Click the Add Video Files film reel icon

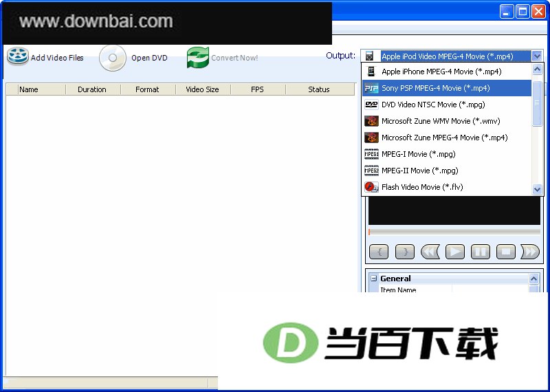[18, 56]
